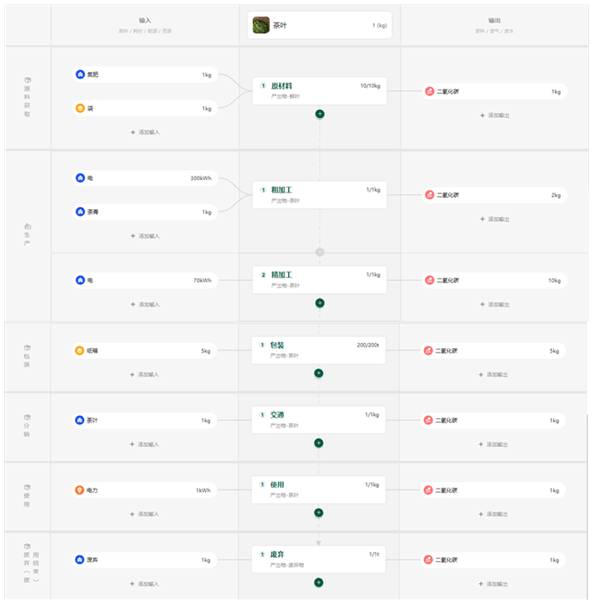Open the 粗加工 process card
Screen dimensions: 592x603
coord(320,195)
